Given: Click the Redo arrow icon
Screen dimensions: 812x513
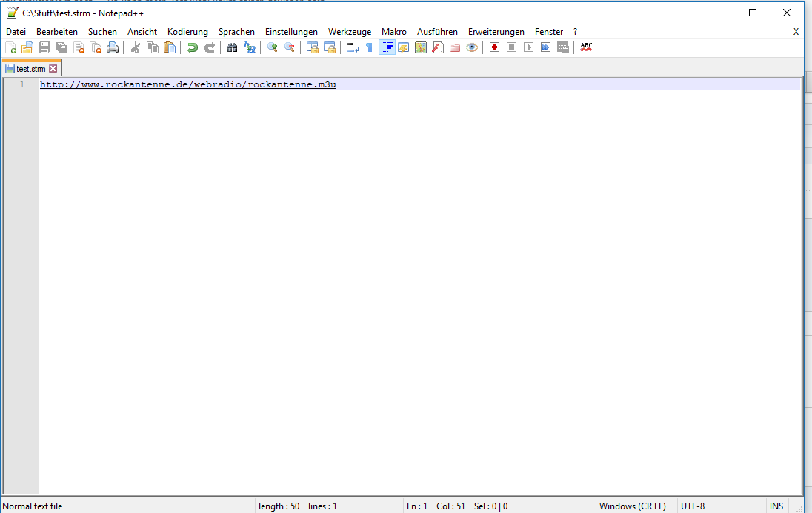Looking at the screenshot, I should 210,47.
